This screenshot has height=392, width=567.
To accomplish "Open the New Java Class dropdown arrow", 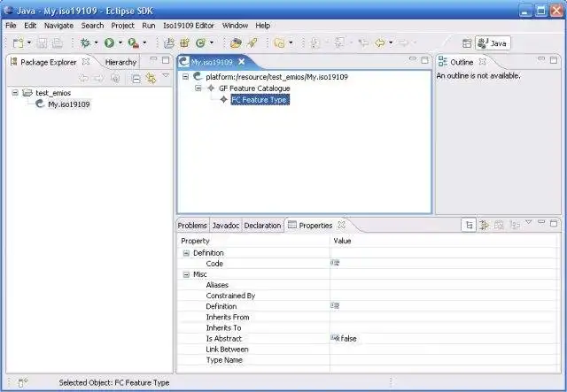I will [x=212, y=43].
